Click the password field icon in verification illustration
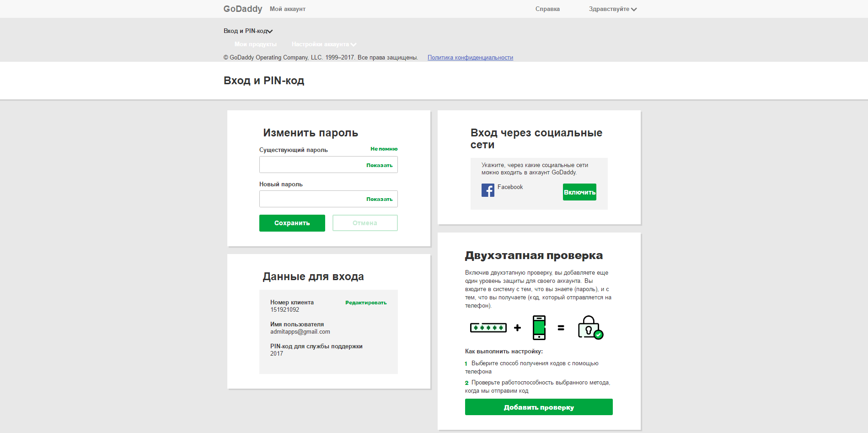This screenshot has width=868, height=433. click(488, 327)
